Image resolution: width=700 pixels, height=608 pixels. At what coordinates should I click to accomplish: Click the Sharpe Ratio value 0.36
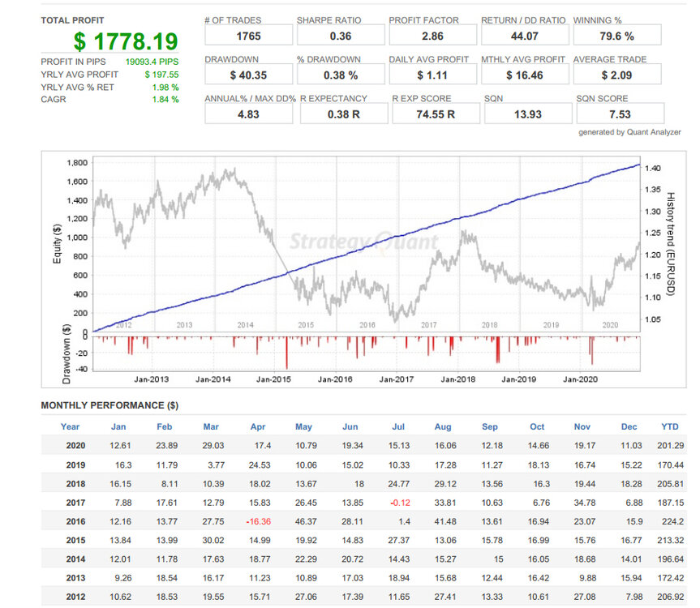click(x=341, y=36)
